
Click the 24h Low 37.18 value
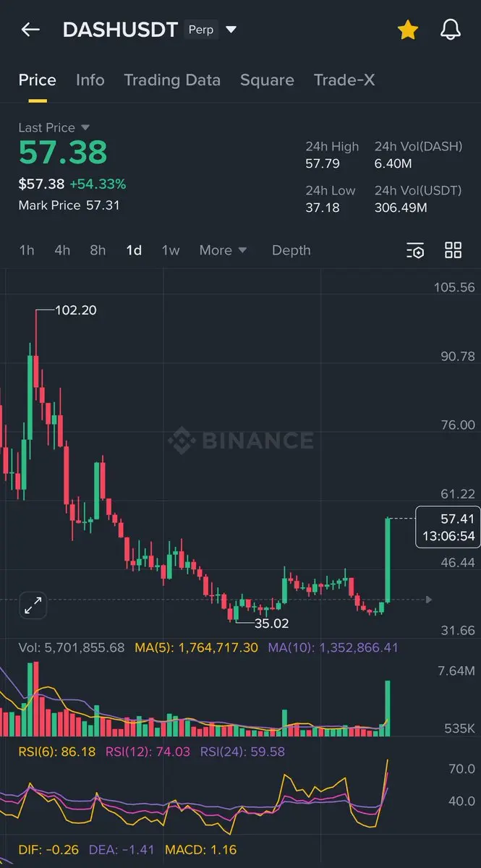coord(322,208)
